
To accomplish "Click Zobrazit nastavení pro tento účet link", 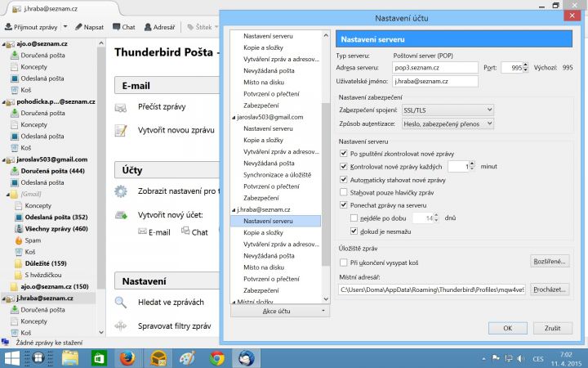I will [x=178, y=191].
